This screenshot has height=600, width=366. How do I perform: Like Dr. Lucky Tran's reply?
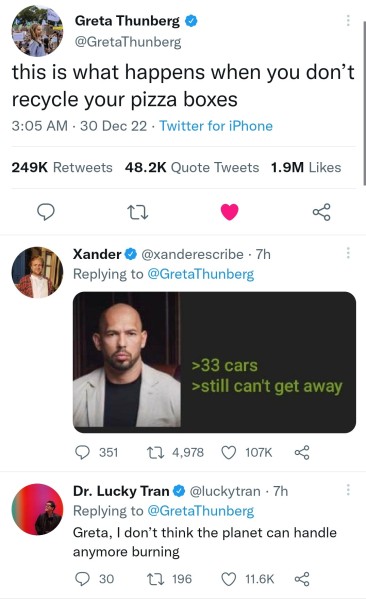pos(248,579)
